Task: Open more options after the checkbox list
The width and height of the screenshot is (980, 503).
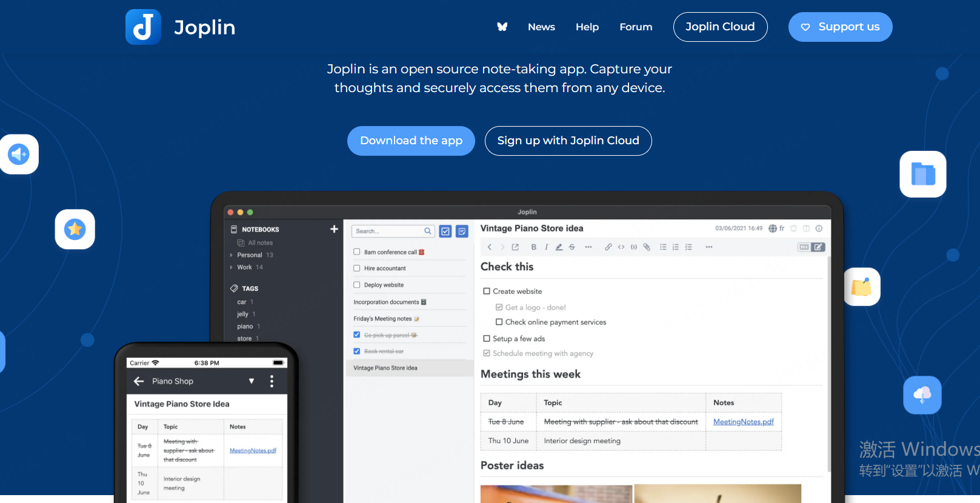Action: pyautogui.click(x=709, y=247)
